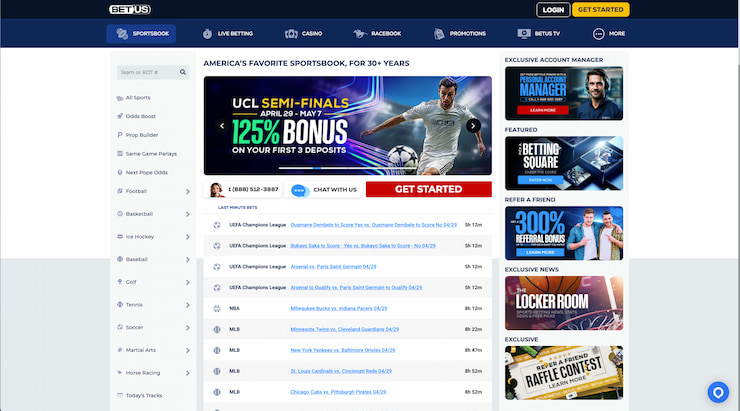The width and height of the screenshot is (740, 411).
Task: Click the soccer ball icon for Dembele row
Action: click(217, 225)
